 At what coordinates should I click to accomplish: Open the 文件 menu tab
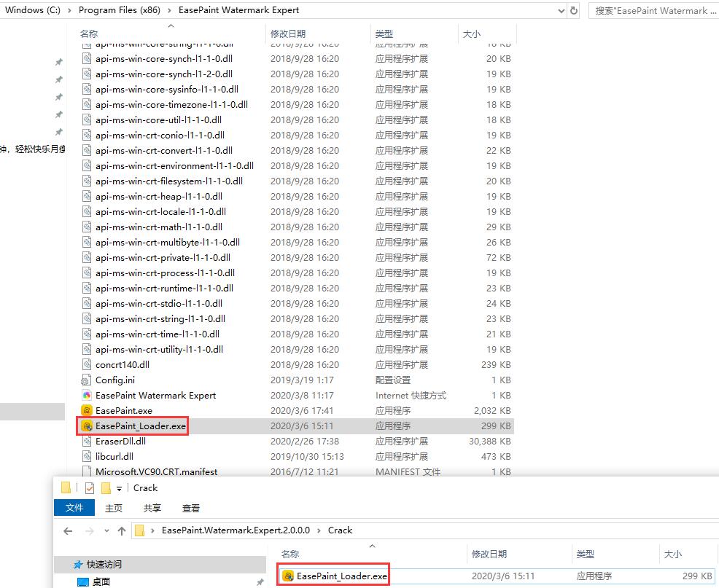(74, 508)
